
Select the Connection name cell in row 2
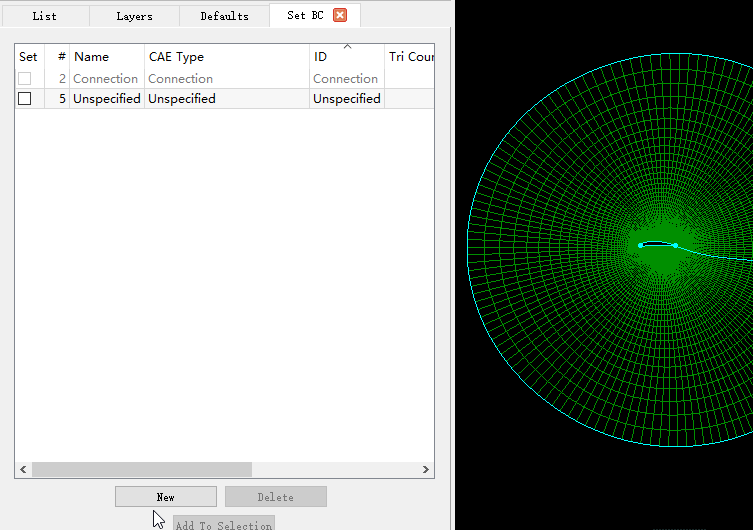tap(105, 79)
